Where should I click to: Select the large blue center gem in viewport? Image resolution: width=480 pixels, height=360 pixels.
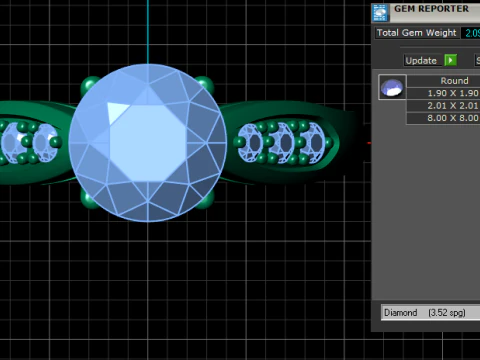tap(148, 143)
